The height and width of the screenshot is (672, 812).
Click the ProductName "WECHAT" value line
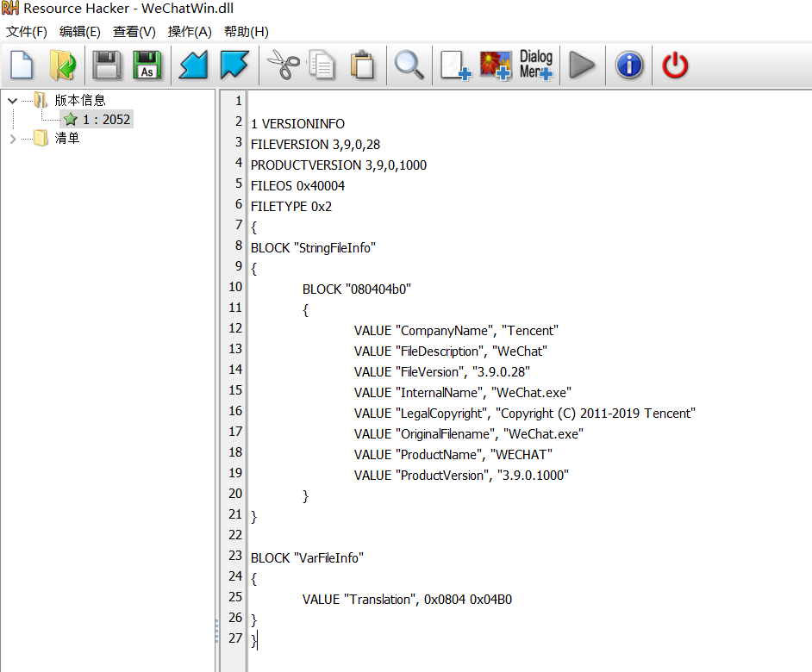coord(453,455)
